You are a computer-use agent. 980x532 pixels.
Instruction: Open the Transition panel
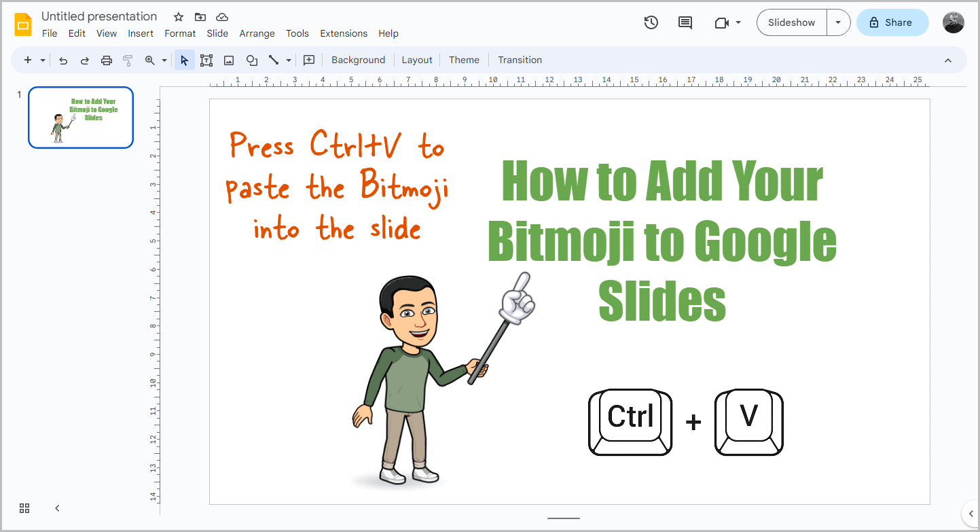click(x=520, y=60)
